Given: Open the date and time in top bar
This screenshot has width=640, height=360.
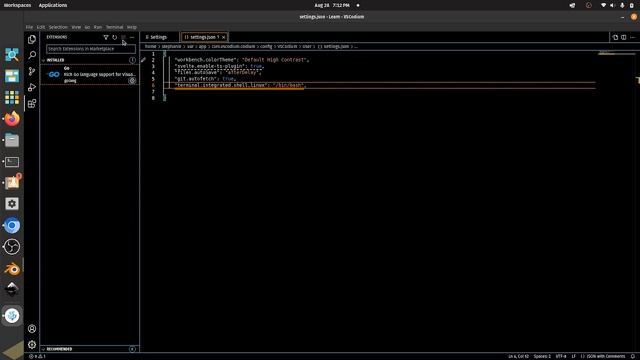Looking at the screenshot, I should click(332, 5).
